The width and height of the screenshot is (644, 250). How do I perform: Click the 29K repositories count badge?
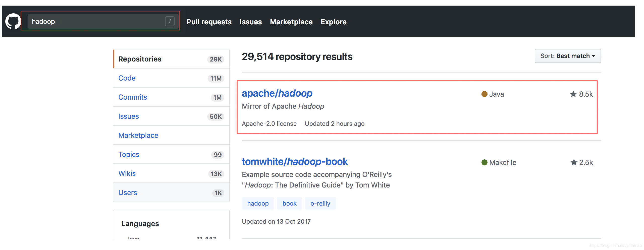click(216, 59)
